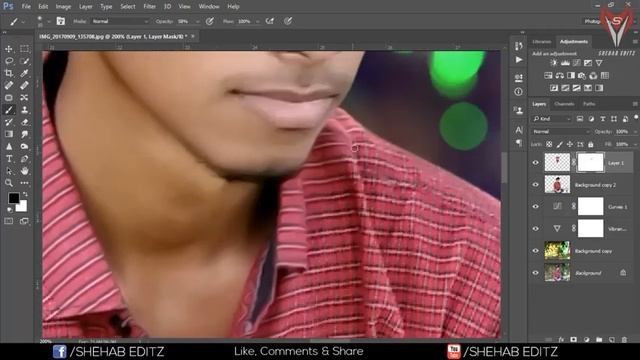Switch to the Channels tab

564,104
